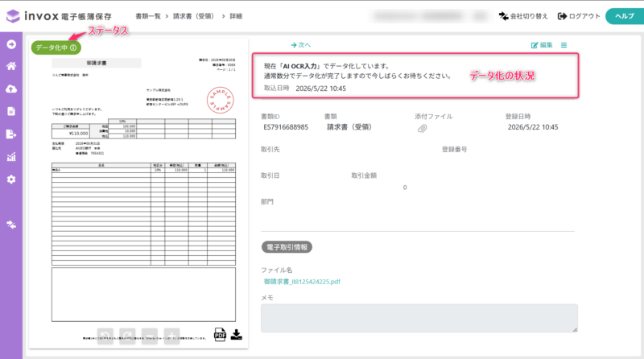Open the file export sidebar icon

click(11, 134)
